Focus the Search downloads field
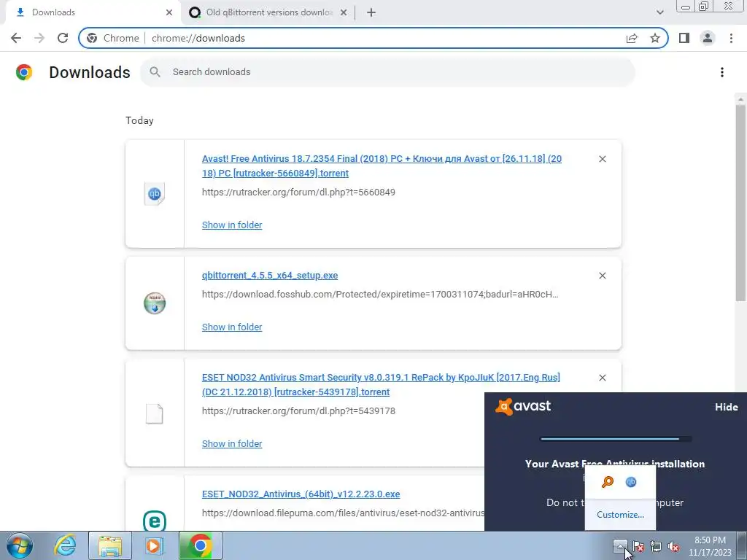 [388, 72]
